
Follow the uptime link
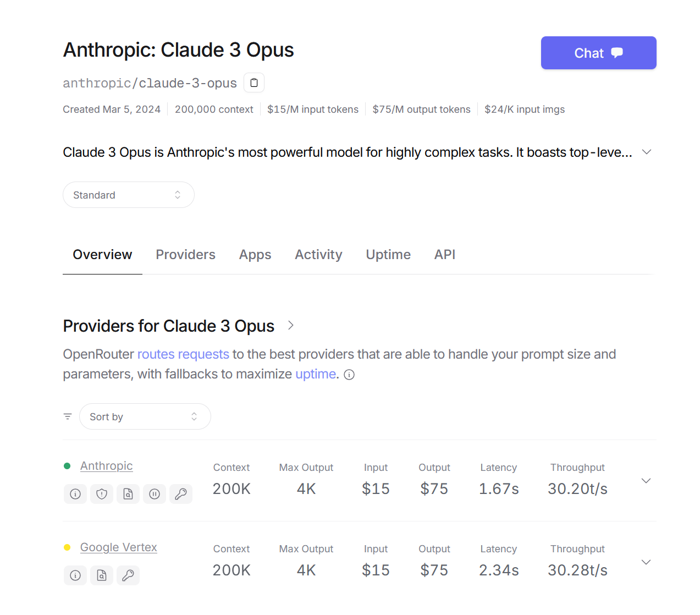click(316, 374)
